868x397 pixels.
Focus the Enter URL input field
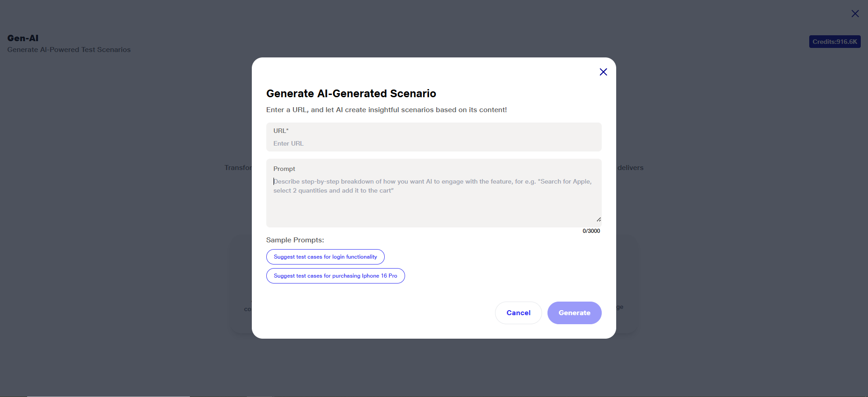[x=434, y=143]
